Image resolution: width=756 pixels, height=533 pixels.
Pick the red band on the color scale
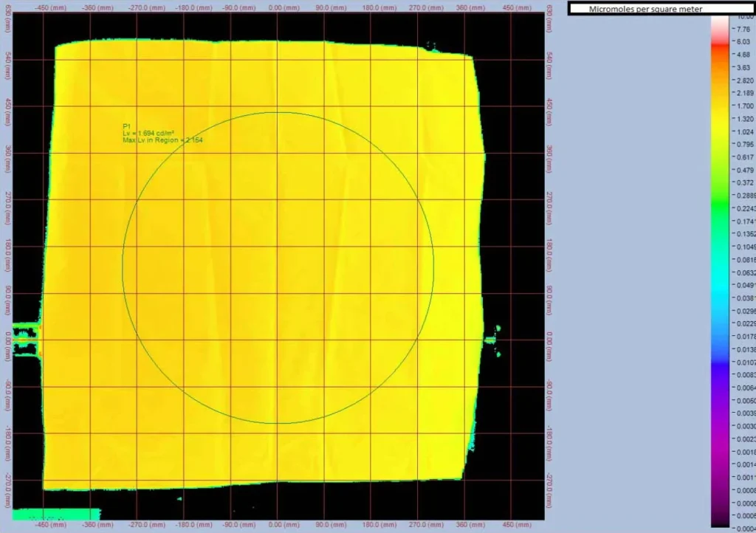[x=719, y=46]
